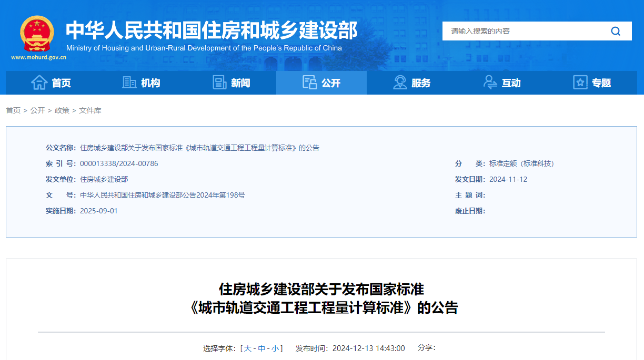
Task: Click the person icon next to 互动
Action: click(x=489, y=83)
